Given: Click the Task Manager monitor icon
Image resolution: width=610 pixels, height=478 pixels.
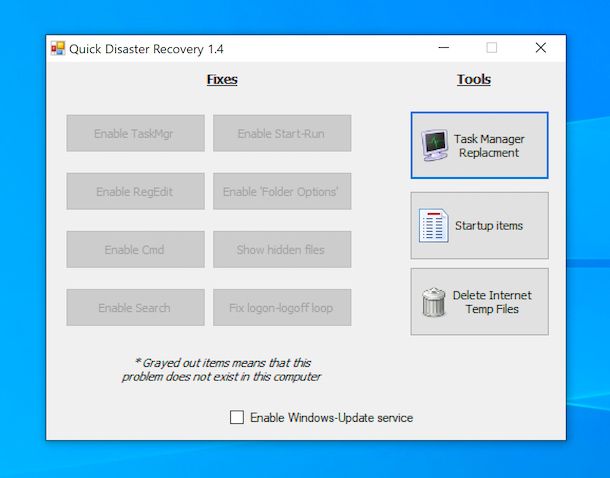Looking at the screenshot, I should [435, 146].
